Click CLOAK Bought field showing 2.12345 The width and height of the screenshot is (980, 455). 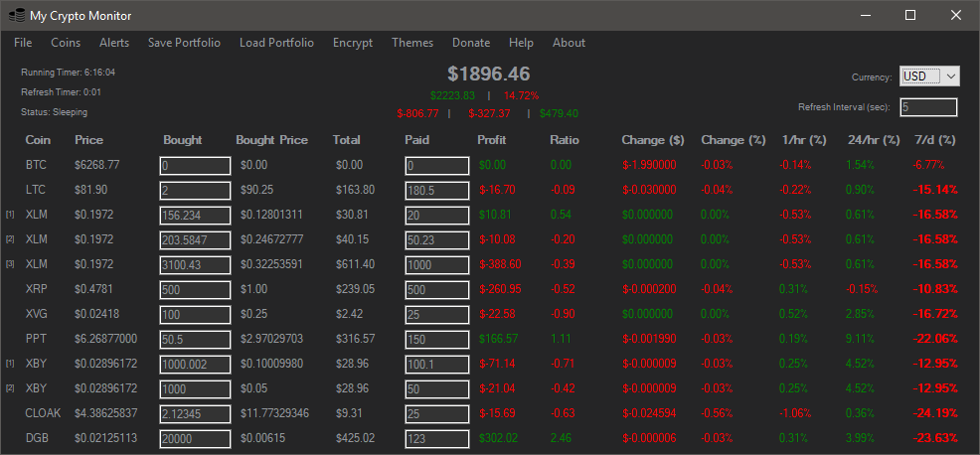[195, 414]
